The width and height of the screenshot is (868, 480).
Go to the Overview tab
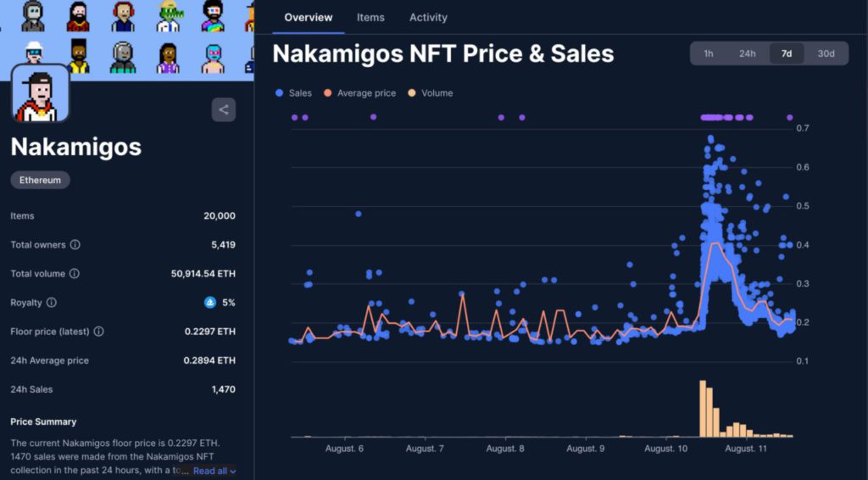tap(309, 17)
